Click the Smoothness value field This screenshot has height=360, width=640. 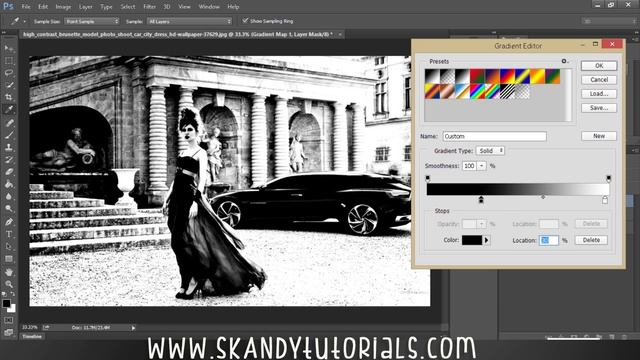pos(469,166)
